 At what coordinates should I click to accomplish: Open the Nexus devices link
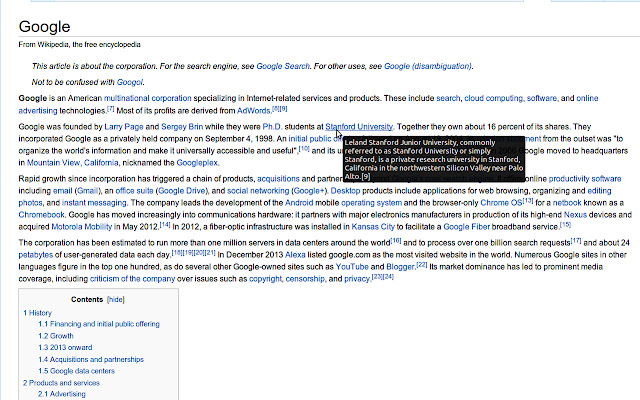pyautogui.click(x=575, y=215)
